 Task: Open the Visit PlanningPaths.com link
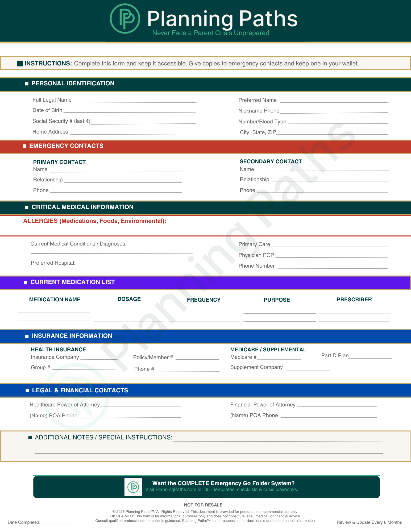pyautogui.click(x=222, y=489)
